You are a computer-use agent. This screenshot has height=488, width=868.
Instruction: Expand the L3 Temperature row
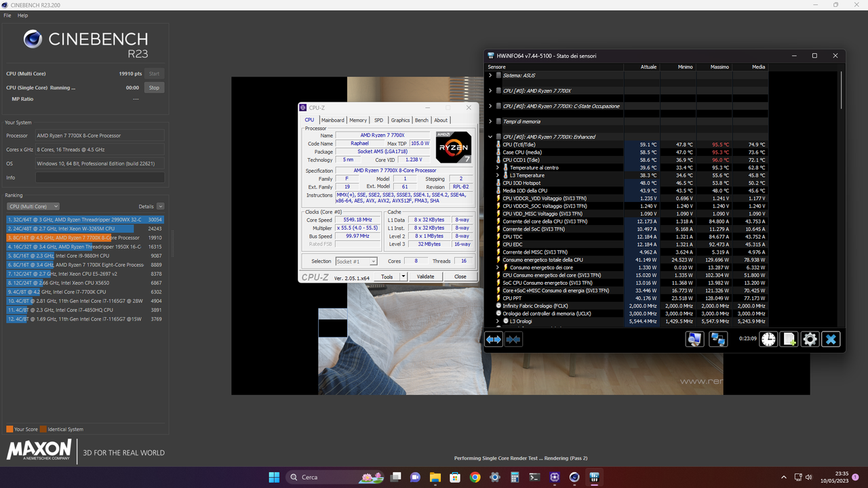tap(498, 175)
